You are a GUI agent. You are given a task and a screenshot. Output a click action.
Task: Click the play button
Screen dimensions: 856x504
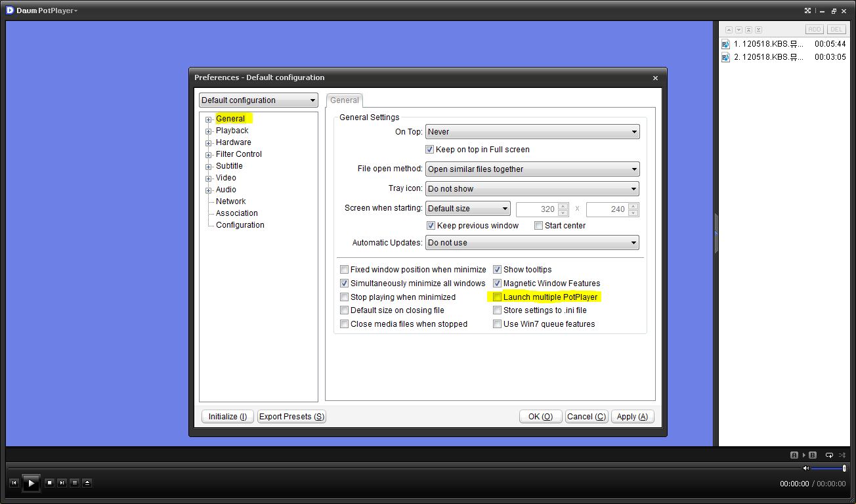[31, 483]
